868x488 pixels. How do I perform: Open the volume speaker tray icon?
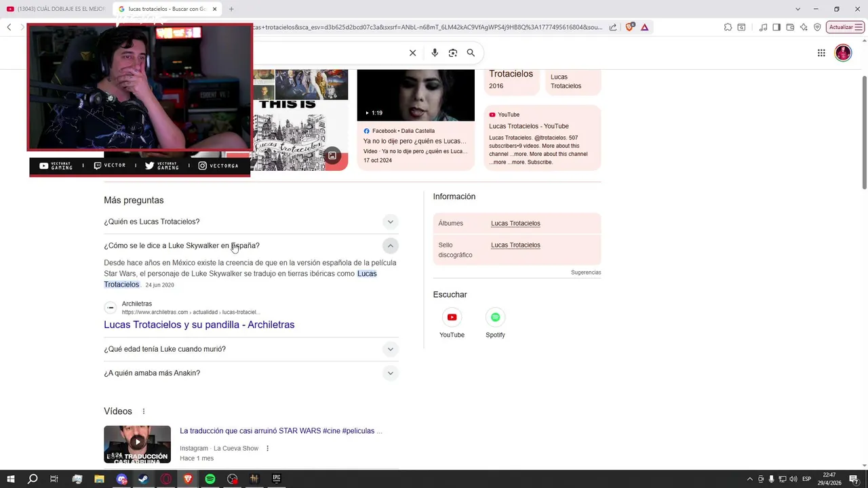click(x=793, y=479)
